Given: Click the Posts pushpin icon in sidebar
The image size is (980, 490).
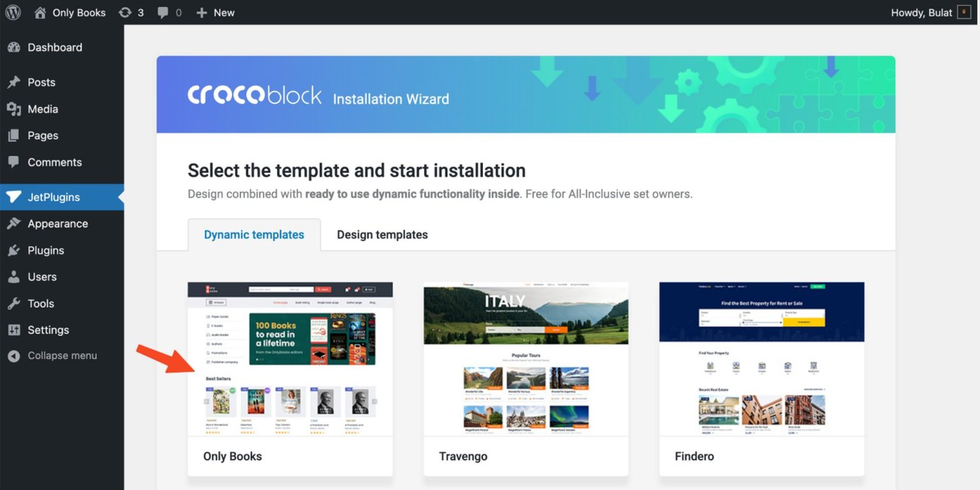Looking at the screenshot, I should 14,82.
